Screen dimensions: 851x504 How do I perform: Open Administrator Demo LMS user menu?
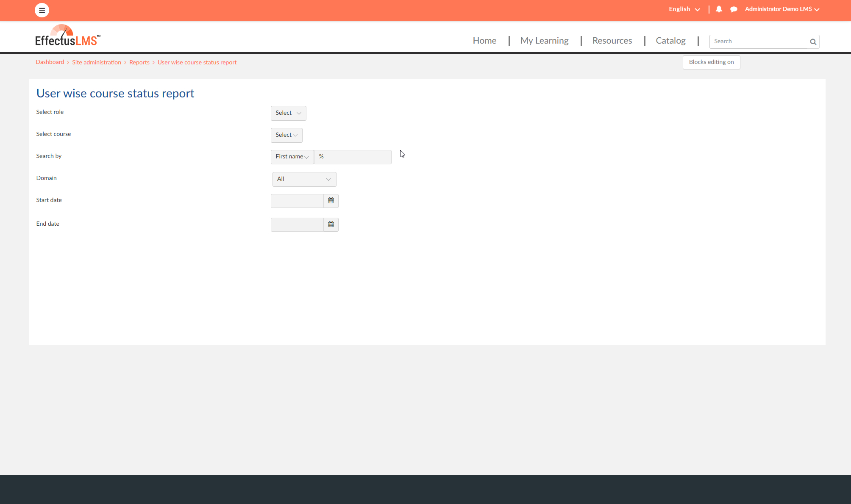click(782, 9)
